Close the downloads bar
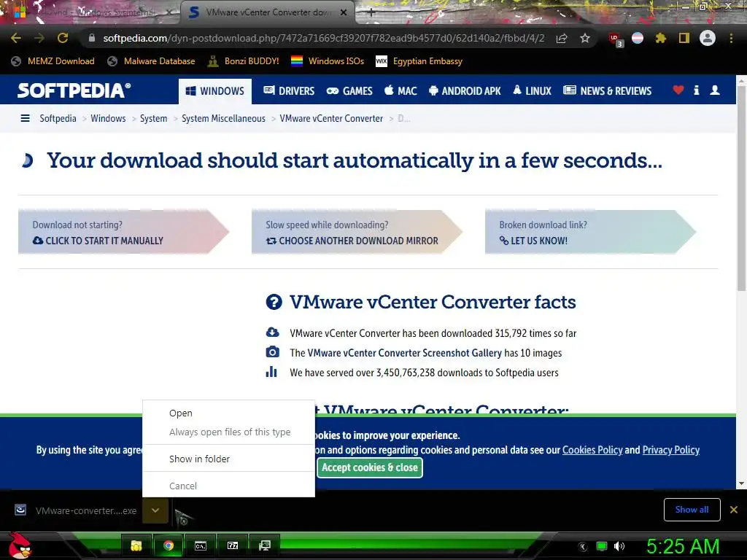 point(734,510)
